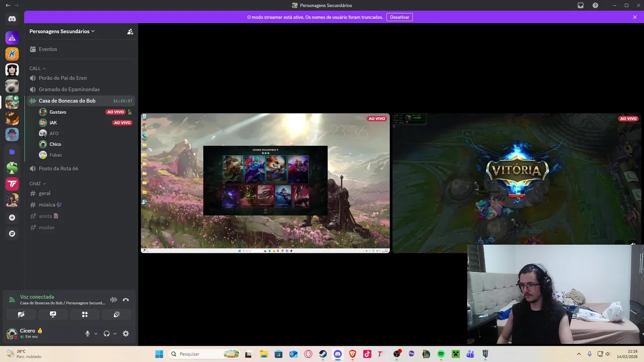Open Explore Discoverable Servers compass icon

12,234
